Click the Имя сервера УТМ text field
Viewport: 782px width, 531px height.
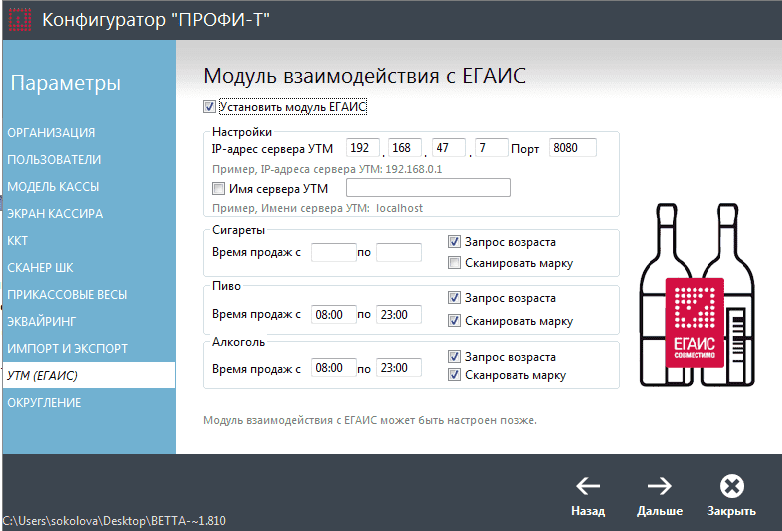(428, 187)
